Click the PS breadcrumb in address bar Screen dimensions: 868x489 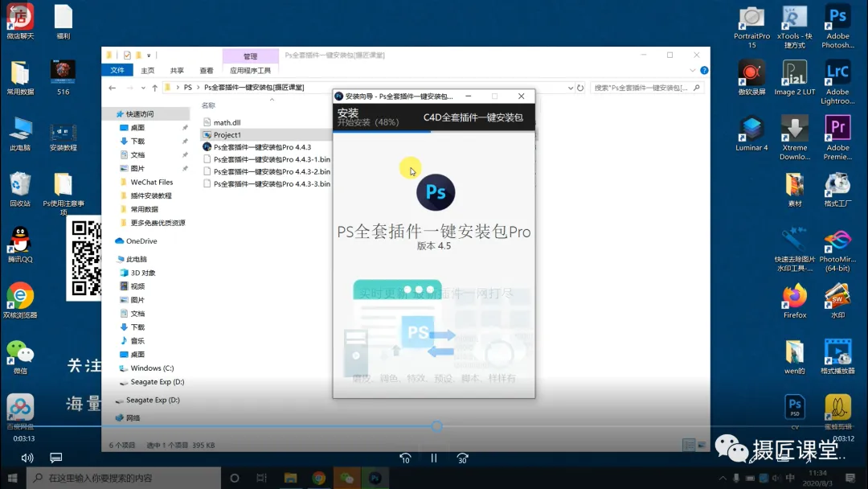point(187,88)
